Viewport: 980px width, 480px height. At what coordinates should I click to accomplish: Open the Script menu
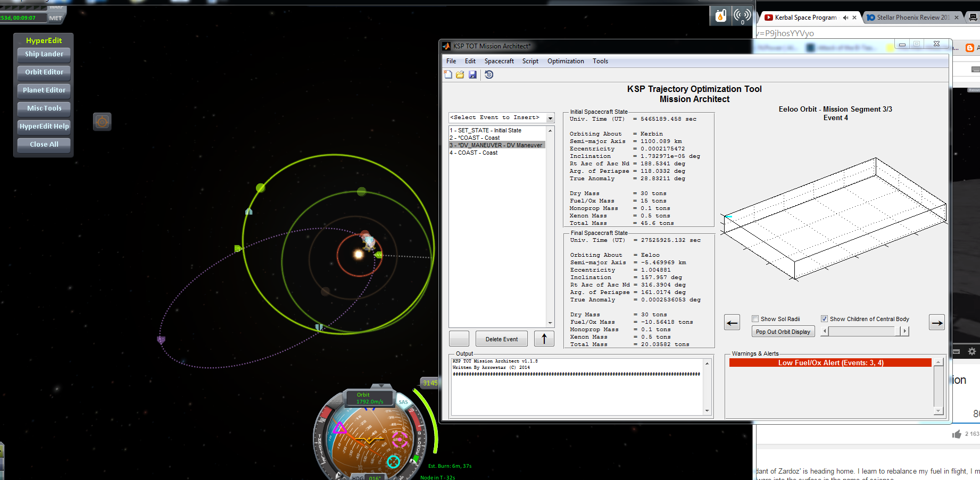click(530, 61)
